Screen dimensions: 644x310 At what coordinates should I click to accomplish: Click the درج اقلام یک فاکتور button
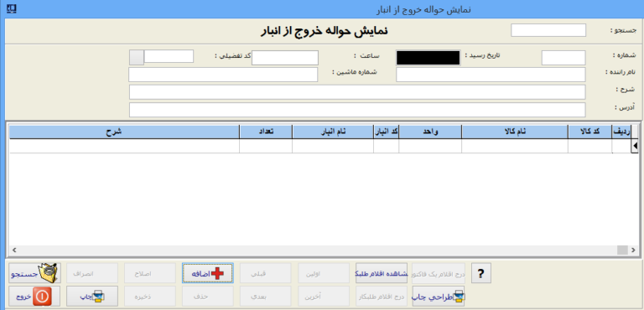(439, 273)
